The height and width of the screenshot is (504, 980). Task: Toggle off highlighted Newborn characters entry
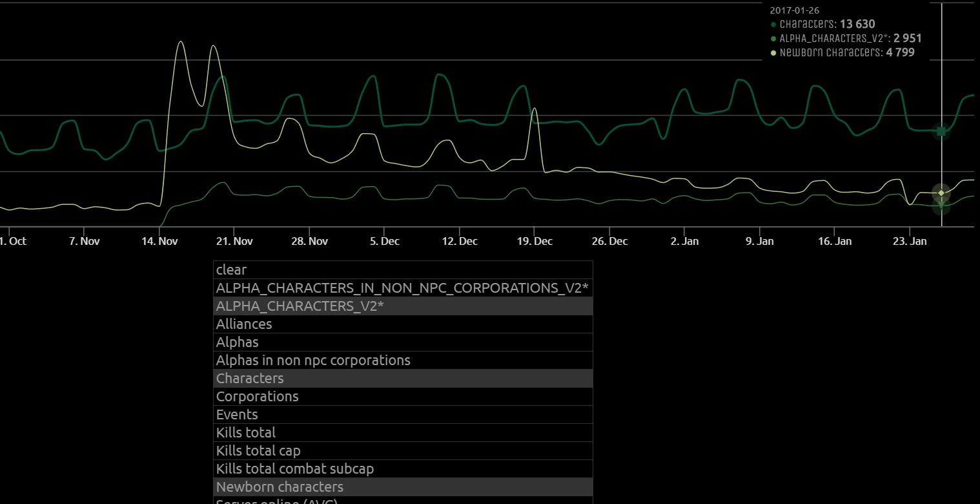point(403,487)
